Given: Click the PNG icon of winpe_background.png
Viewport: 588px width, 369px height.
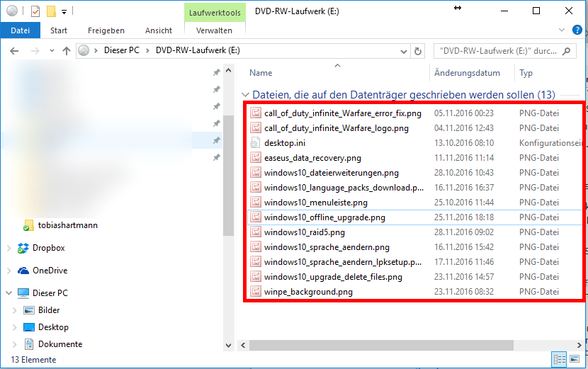Looking at the screenshot, I should [x=256, y=291].
